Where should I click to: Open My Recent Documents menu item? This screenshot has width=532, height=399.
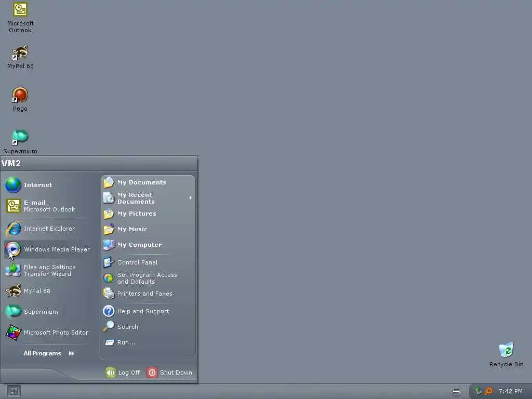[148, 198]
